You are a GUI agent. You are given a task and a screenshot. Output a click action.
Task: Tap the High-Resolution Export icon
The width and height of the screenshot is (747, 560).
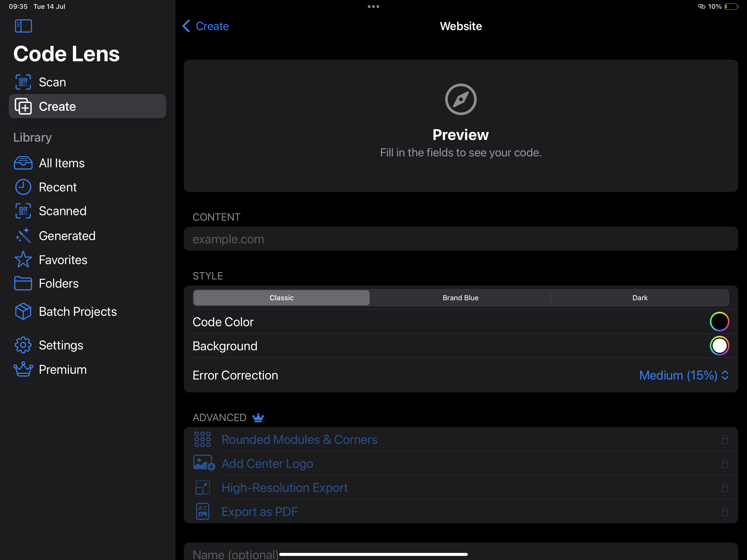coord(203,487)
